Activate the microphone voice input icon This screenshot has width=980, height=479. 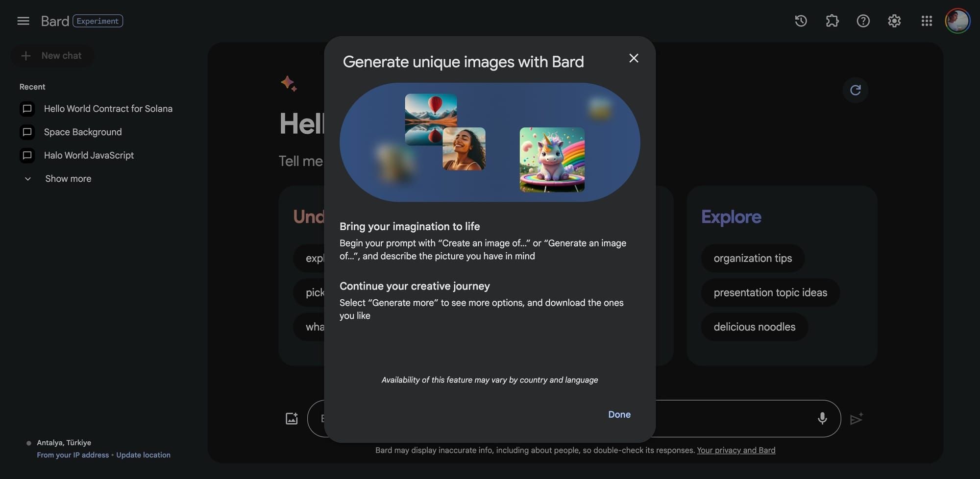[x=822, y=418]
